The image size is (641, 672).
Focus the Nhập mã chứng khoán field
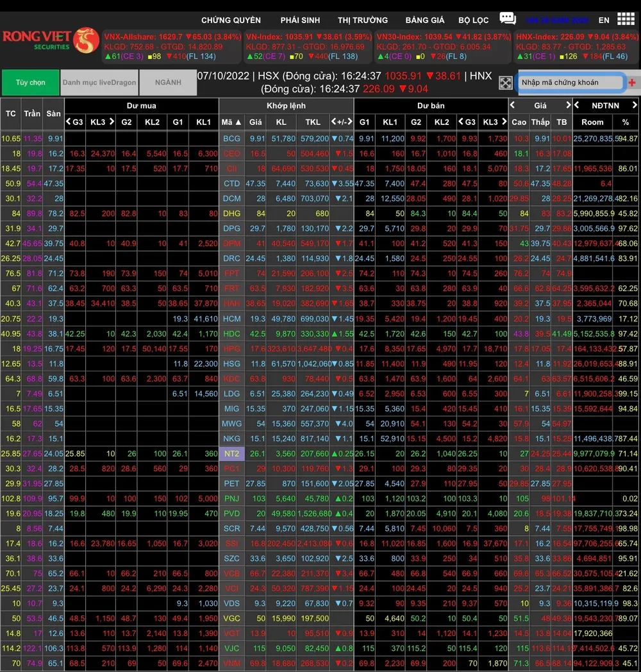click(570, 83)
